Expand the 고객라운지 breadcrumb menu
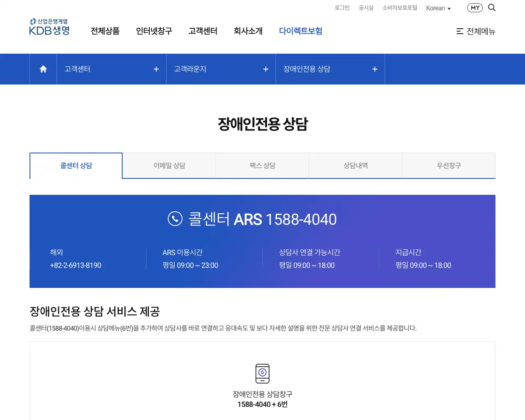Viewport: 525px width, 420px height. click(265, 69)
